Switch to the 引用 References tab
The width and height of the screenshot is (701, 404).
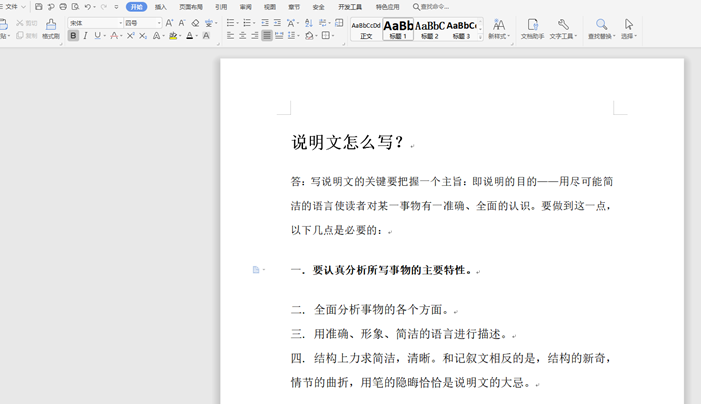tap(221, 7)
